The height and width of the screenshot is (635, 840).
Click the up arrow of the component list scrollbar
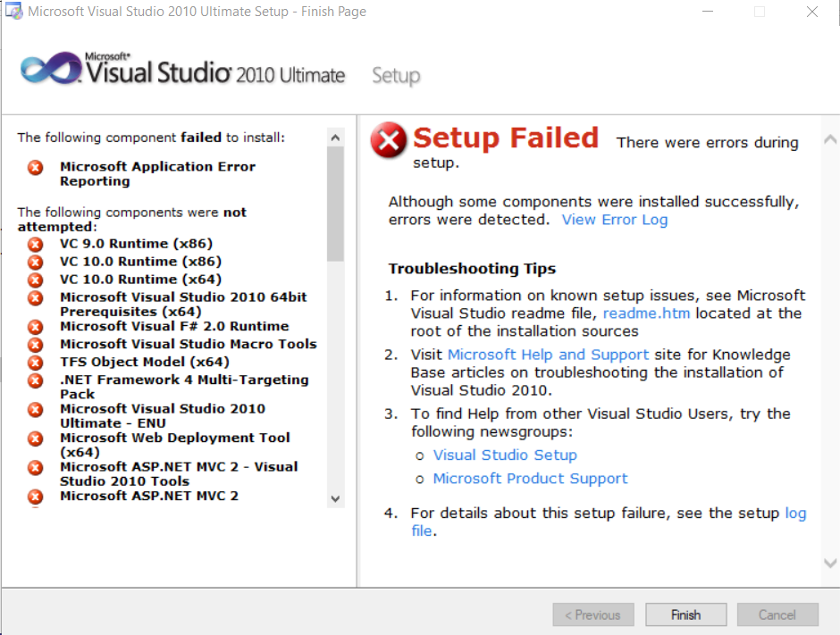[336, 138]
